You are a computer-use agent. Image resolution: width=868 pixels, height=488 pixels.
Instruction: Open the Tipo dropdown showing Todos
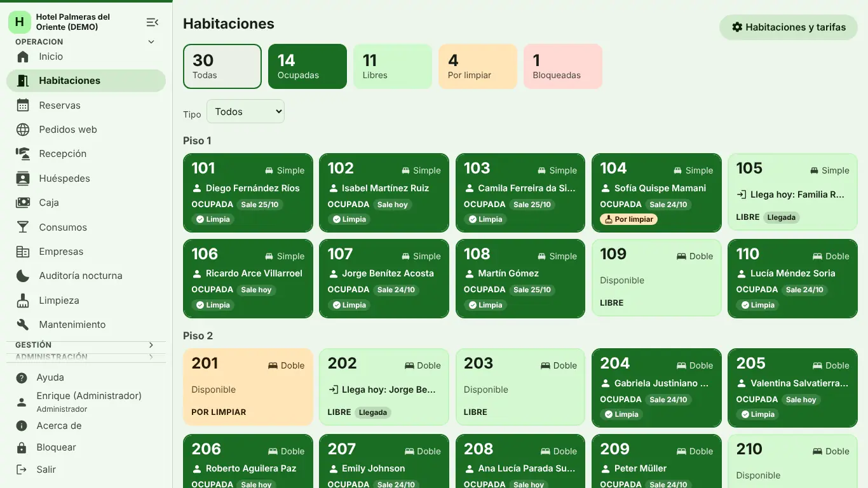pos(245,112)
